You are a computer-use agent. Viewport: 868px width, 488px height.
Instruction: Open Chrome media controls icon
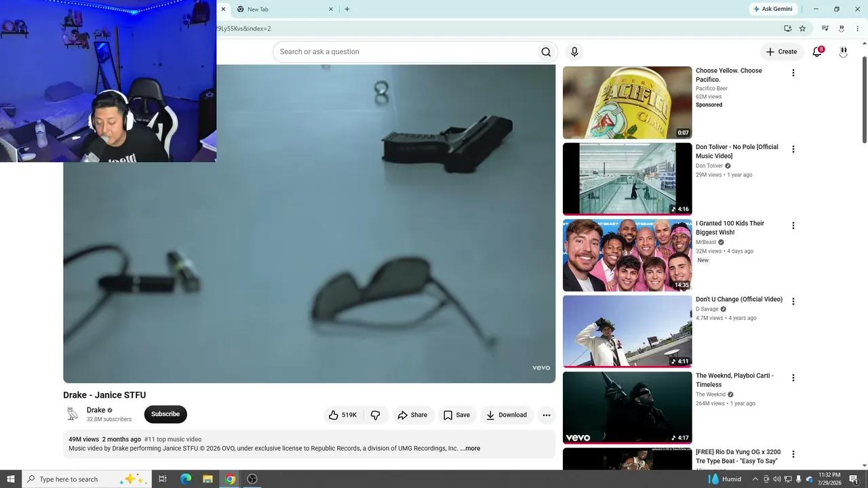tap(825, 28)
